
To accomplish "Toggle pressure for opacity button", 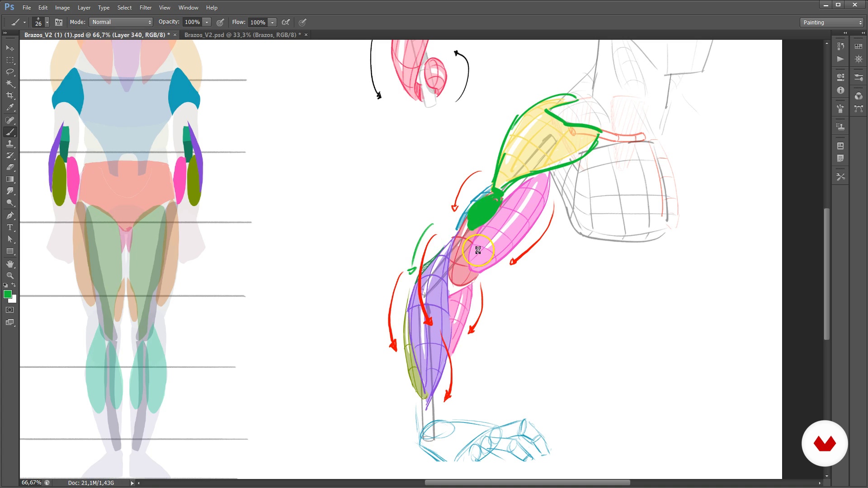I will click(x=220, y=22).
